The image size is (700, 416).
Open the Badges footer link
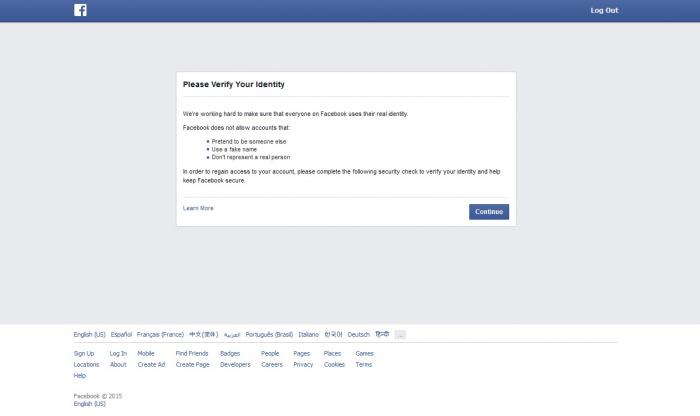click(x=230, y=353)
